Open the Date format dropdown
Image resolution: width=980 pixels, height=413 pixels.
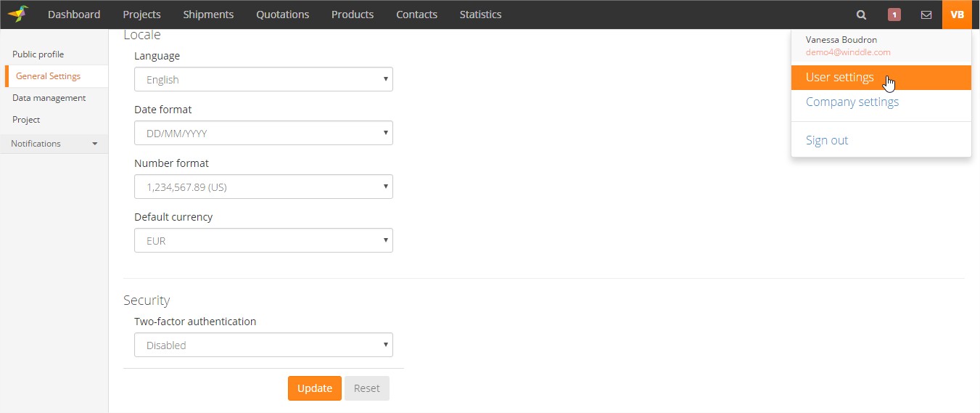tap(263, 134)
